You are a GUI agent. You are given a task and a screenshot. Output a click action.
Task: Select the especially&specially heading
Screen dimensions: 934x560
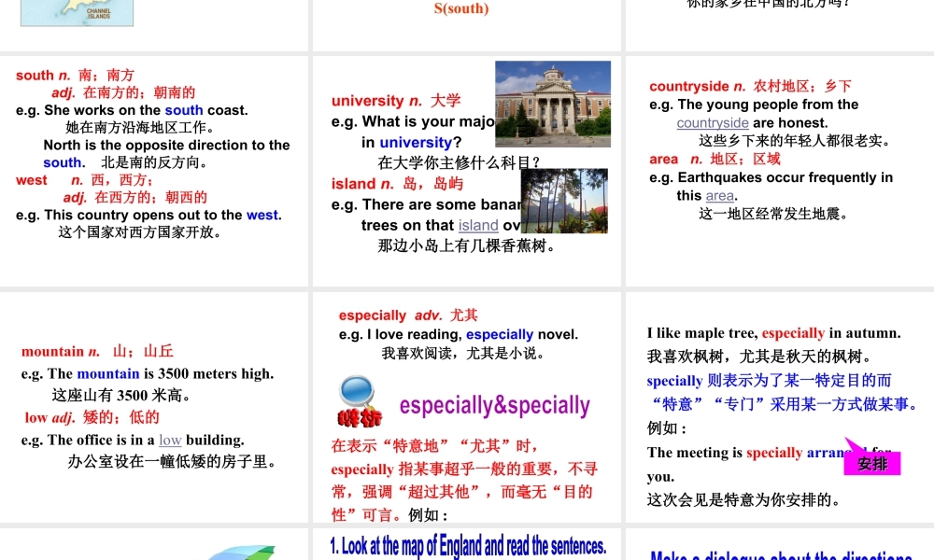[494, 406]
